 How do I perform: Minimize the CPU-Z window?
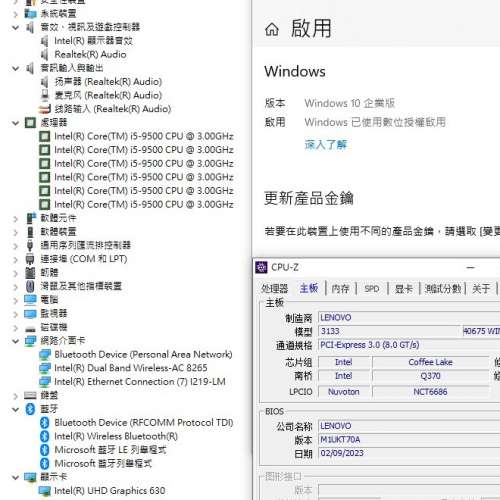click(471, 268)
